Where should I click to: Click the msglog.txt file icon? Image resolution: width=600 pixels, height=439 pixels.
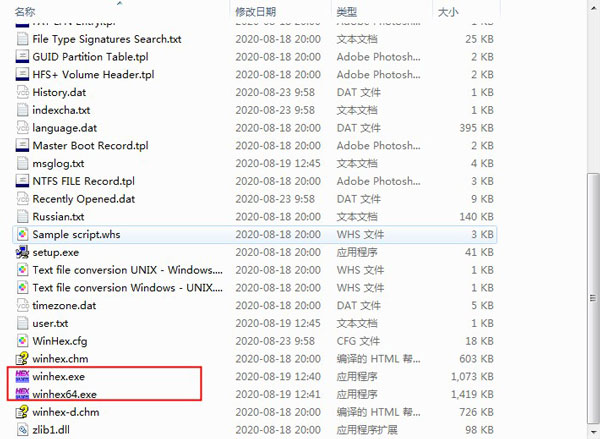click(23, 163)
